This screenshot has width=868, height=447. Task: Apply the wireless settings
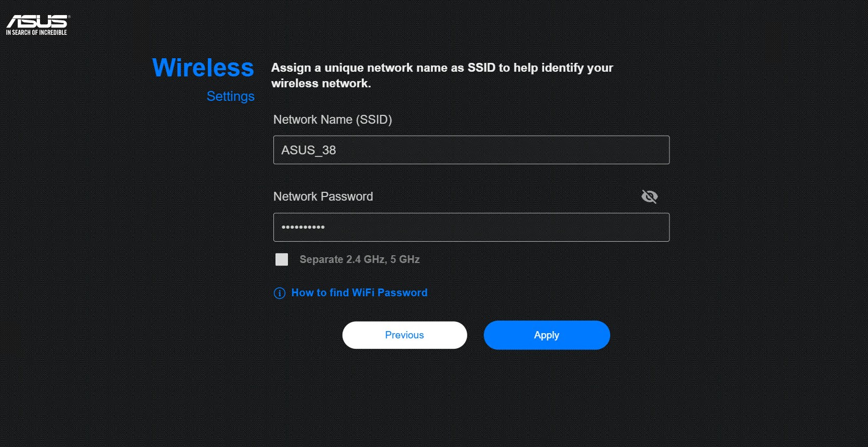click(546, 335)
